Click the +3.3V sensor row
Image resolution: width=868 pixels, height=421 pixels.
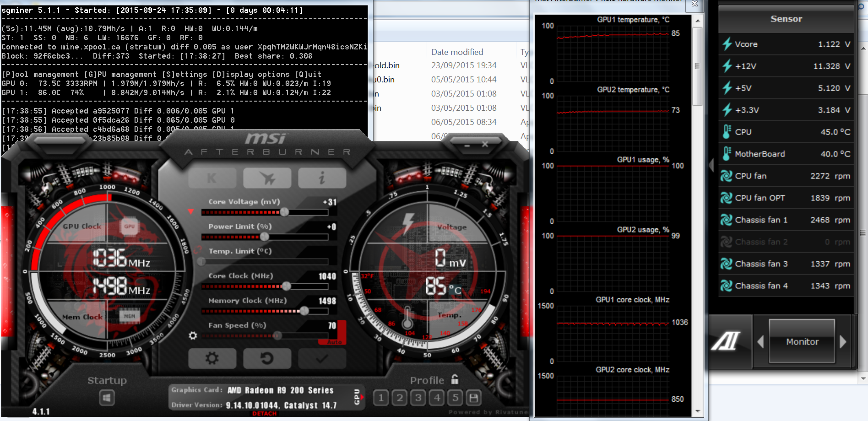point(786,110)
